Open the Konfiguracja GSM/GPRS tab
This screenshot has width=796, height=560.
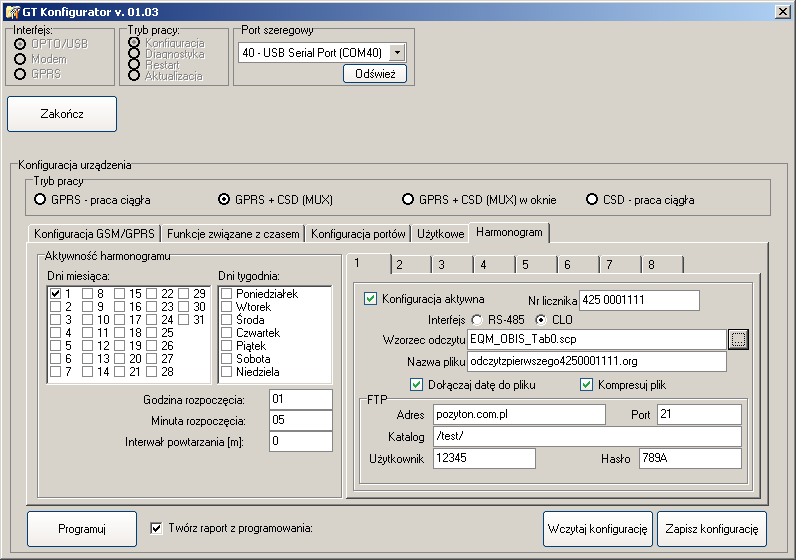[94, 234]
